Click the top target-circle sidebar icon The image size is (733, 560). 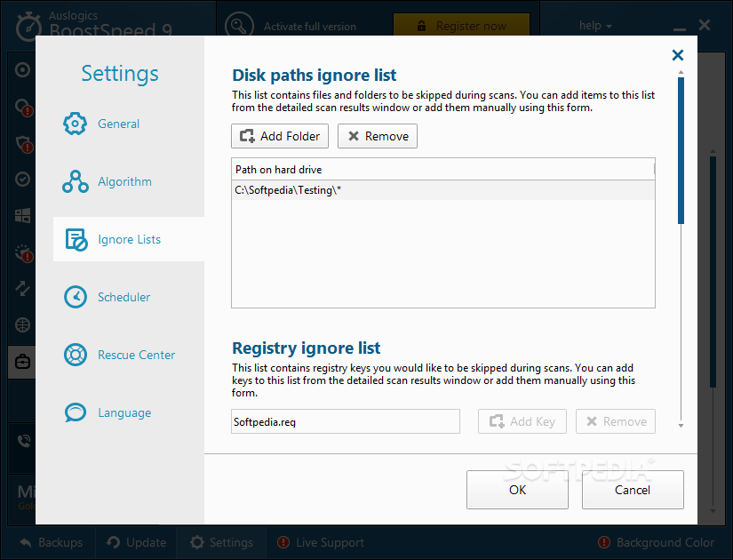(x=22, y=70)
